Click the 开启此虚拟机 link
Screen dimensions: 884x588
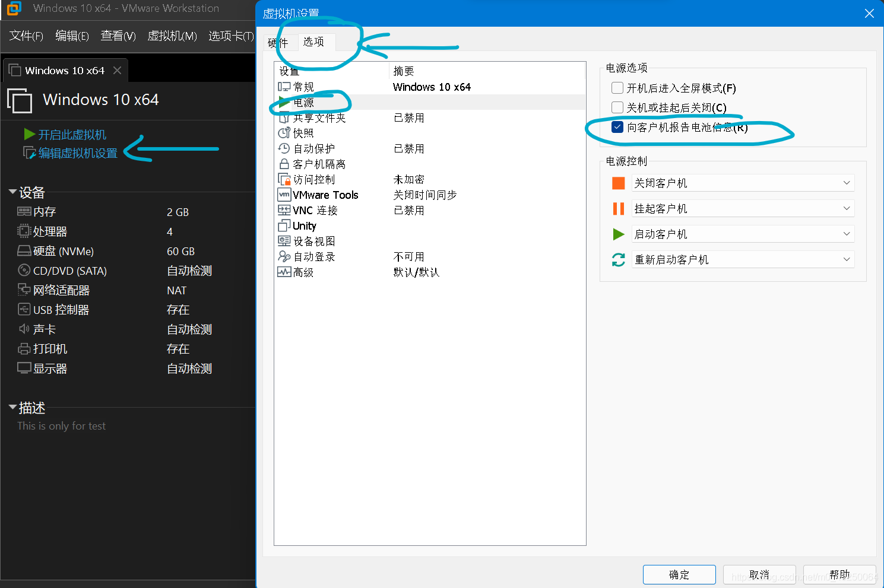[72, 135]
